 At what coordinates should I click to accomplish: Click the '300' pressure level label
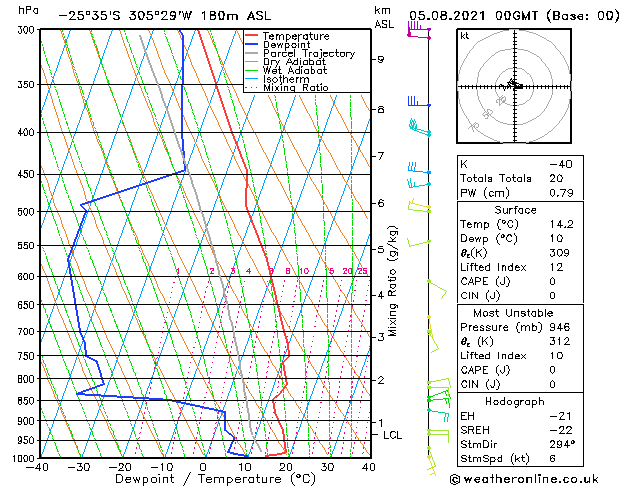point(28,30)
